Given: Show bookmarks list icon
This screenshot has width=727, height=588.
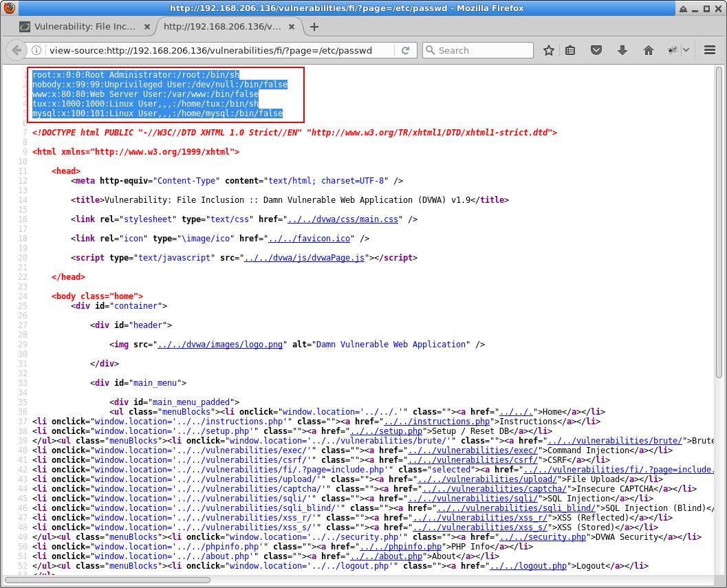Looking at the screenshot, I should pos(570,50).
